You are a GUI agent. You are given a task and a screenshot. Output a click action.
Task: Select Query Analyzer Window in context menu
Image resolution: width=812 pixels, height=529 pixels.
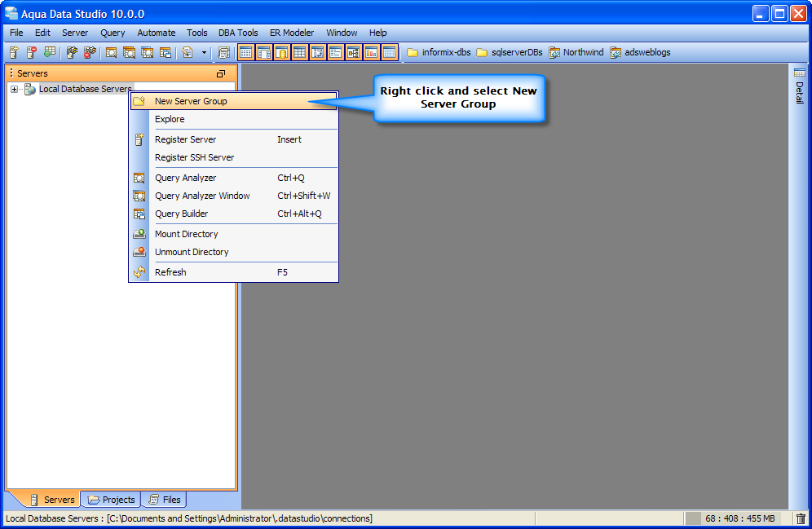coord(233,196)
